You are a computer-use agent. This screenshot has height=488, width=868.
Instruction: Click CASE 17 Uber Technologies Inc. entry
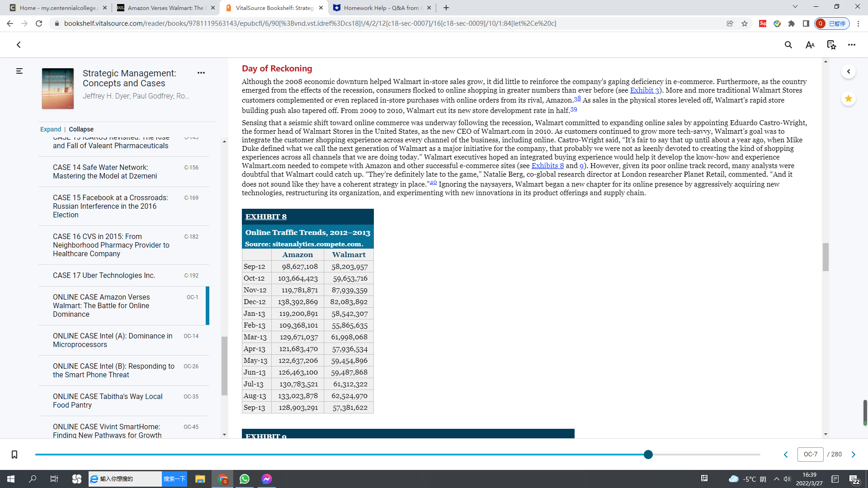pos(104,275)
